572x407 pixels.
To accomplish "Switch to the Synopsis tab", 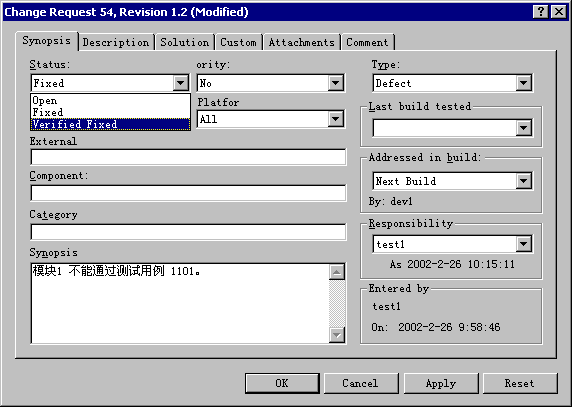I will pyautogui.click(x=47, y=40).
